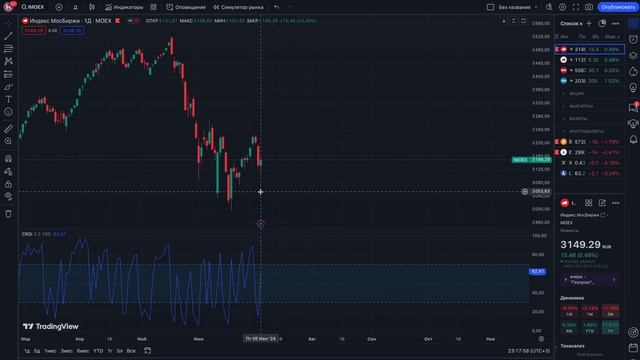Remove drawings with the trash icon
Screen dimensions: 640x360
[8, 213]
